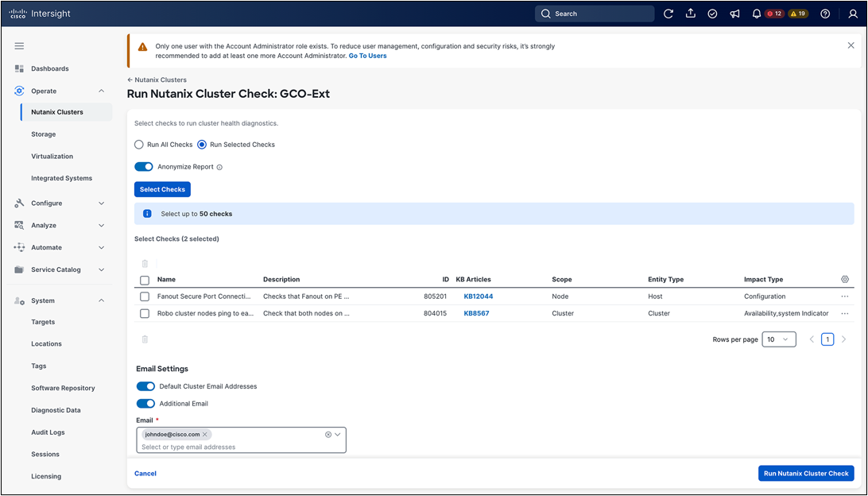Toggle the Anonymize Report switch
Screen dimensions: 868x496
144,167
